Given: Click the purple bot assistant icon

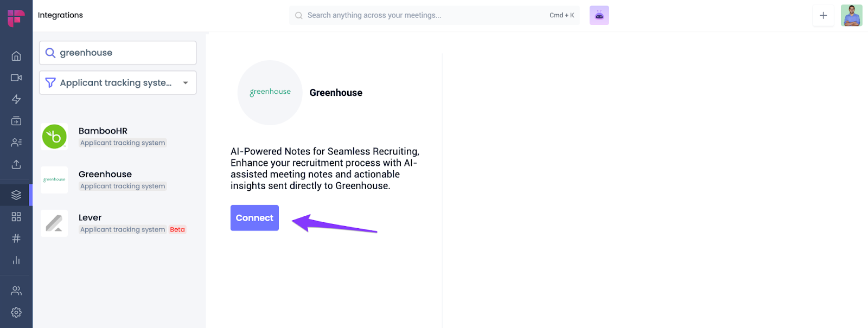Looking at the screenshot, I should click(599, 16).
